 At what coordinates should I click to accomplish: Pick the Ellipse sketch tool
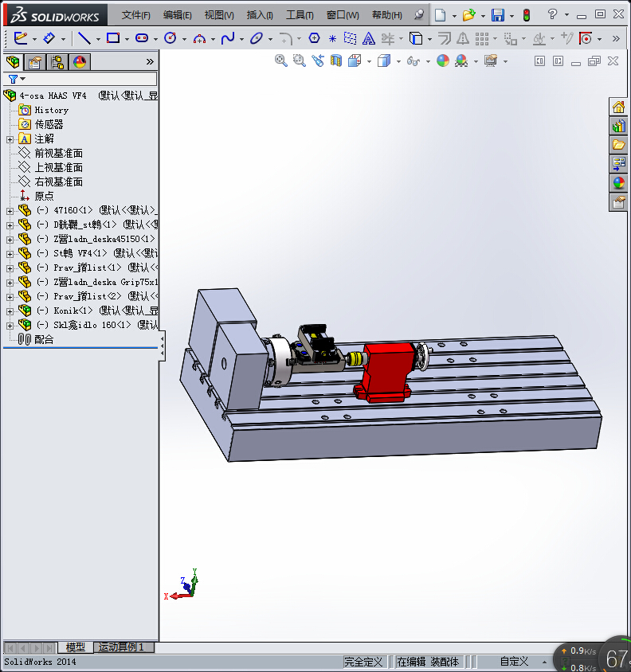point(256,38)
